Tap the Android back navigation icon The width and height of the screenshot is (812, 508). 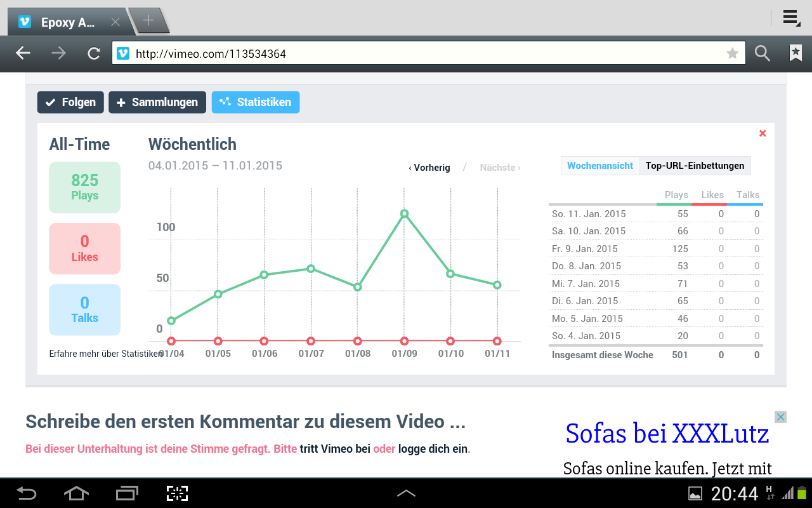27,493
